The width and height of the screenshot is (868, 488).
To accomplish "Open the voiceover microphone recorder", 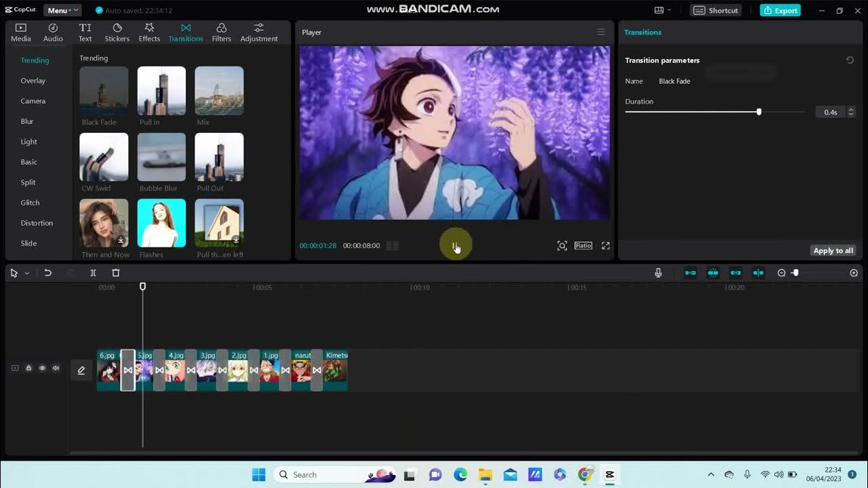I will click(x=658, y=272).
